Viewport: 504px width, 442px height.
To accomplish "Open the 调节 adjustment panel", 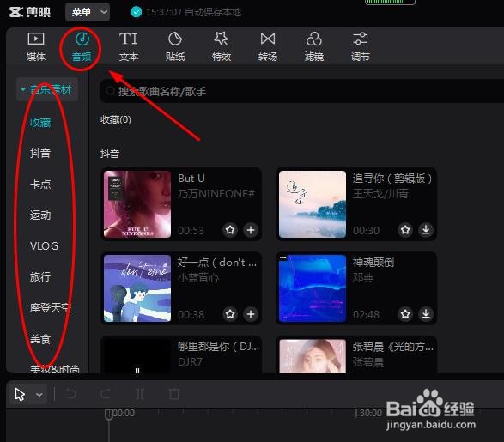I will 360,46.
